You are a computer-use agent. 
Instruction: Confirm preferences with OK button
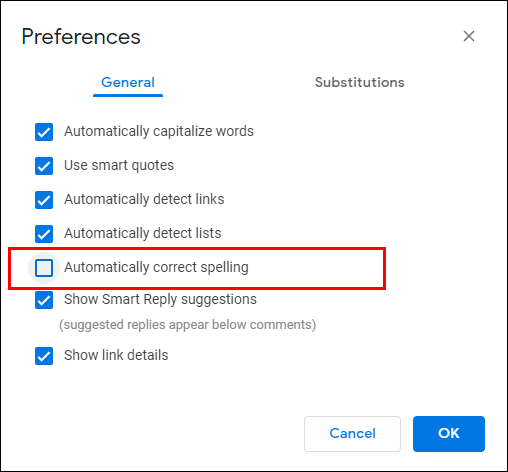pos(449,434)
